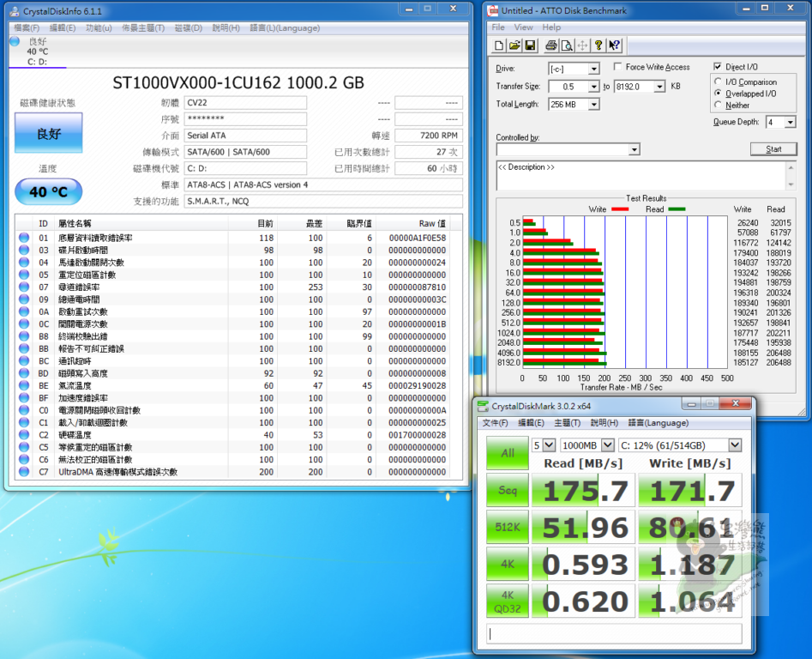The height and width of the screenshot is (659, 812).
Task: Click the Open folder icon in ATTO
Action: pos(515,45)
